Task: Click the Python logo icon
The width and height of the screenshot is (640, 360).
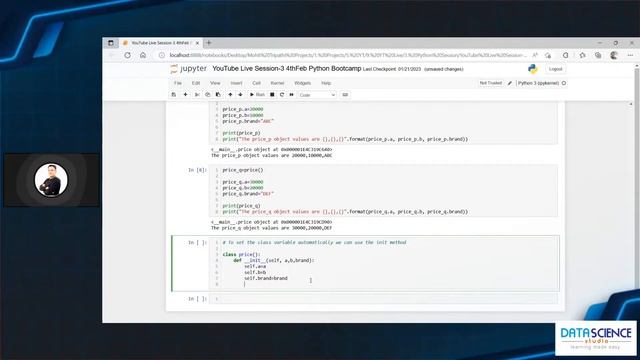Action: click(533, 69)
